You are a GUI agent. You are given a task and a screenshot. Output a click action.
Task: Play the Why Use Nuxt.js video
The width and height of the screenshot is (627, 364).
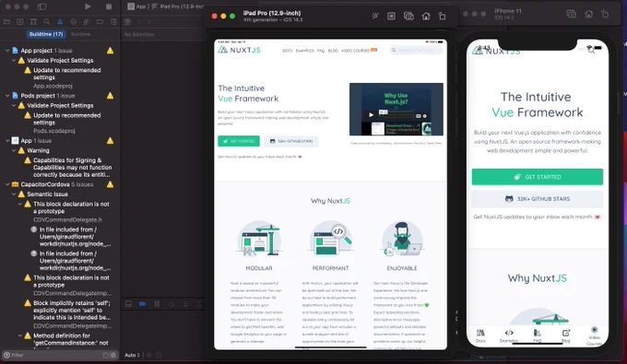(371, 115)
